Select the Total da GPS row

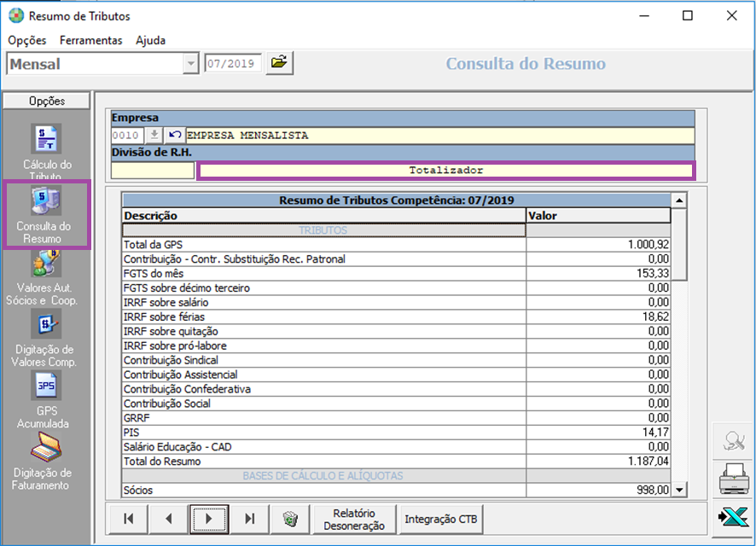tap(396, 245)
